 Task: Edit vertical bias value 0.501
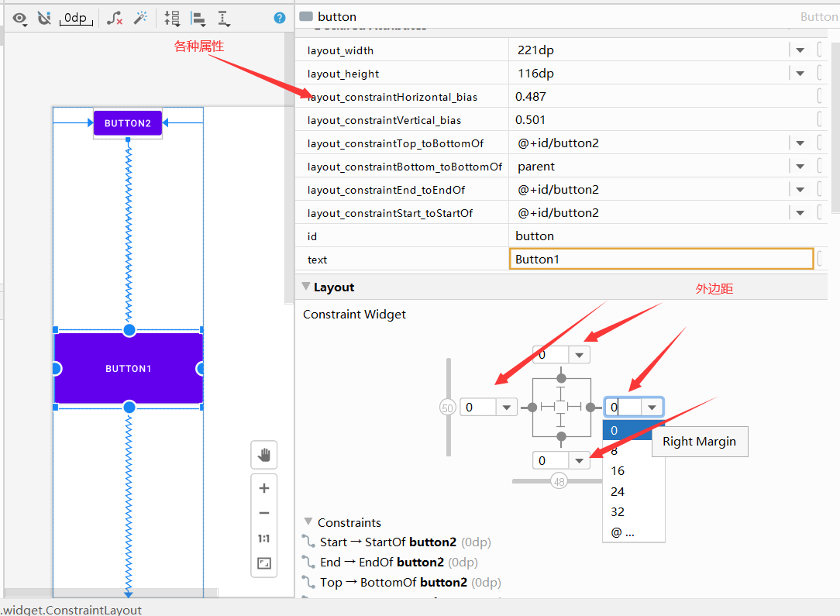point(661,120)
